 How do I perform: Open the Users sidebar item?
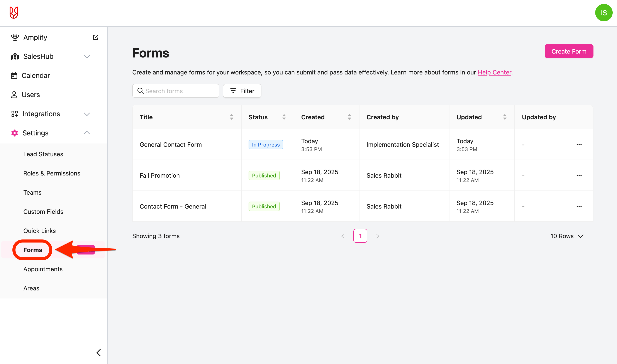(x=31, y=95)
